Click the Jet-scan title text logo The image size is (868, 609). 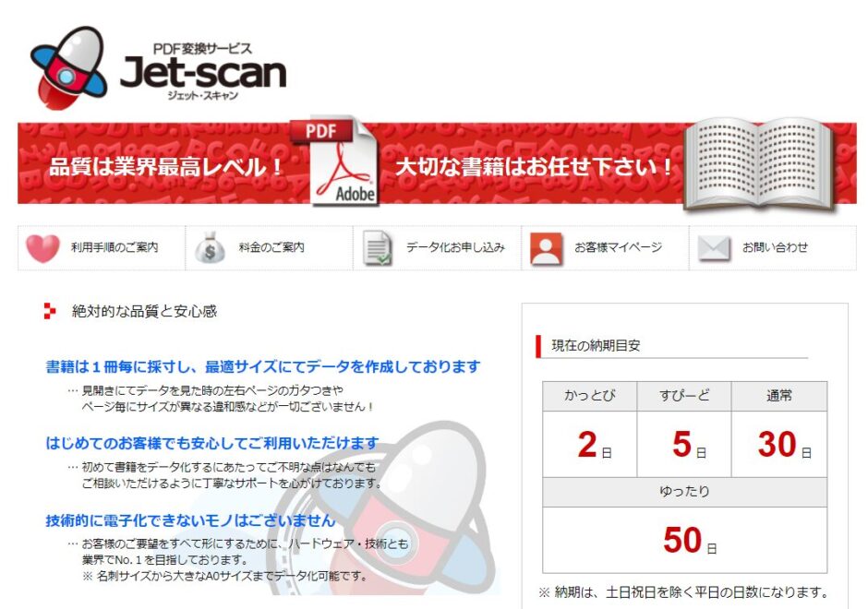(203, 73)
